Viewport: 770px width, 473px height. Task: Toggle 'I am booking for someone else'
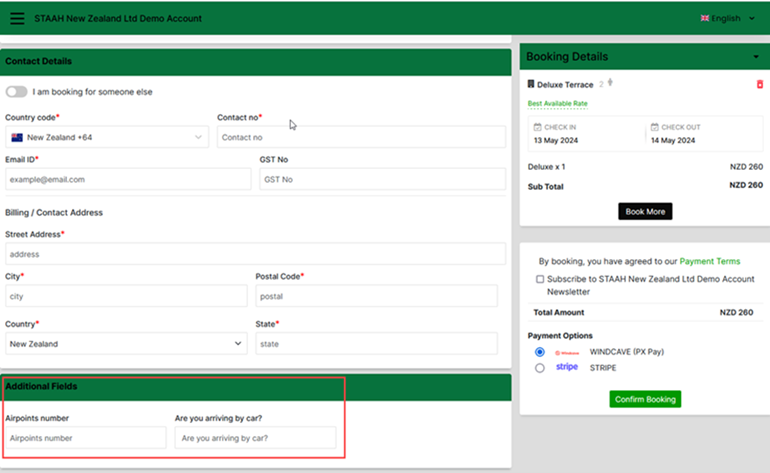pos(16,92)
